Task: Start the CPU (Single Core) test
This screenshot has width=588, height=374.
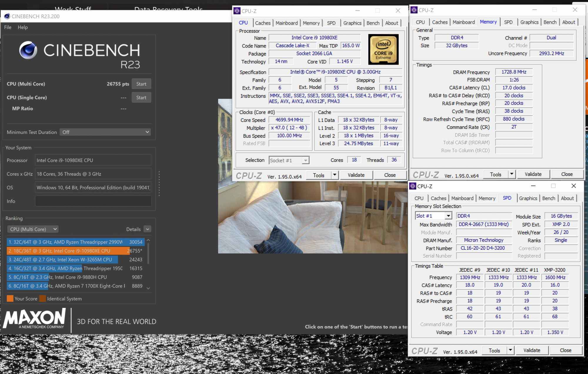Action: point(141,98)
